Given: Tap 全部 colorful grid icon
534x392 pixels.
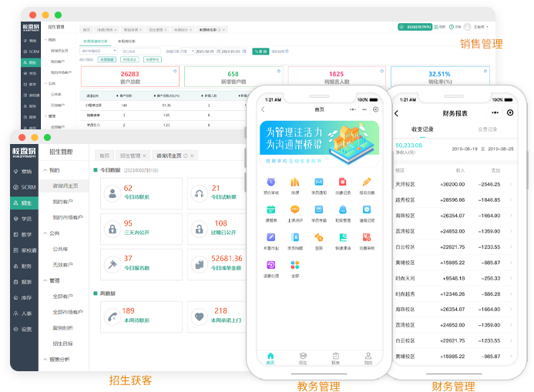Looking at the screenshot, I should pos(294,266).
